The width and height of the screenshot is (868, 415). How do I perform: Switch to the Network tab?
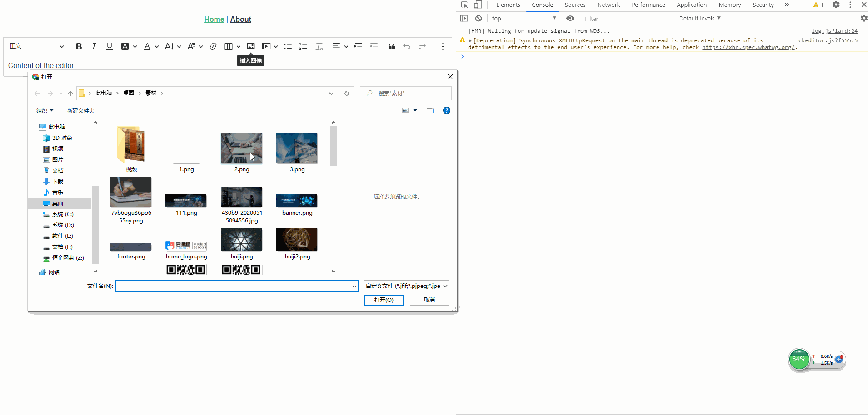(609, 5)
